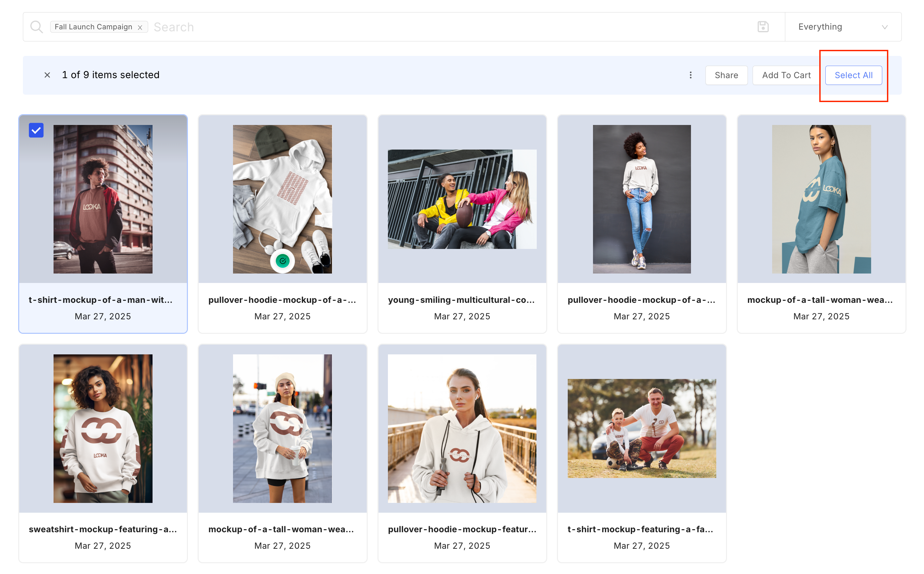Click the search magnifier icon
This screenshot has height=574, width=924.
(x=36, y=27)
